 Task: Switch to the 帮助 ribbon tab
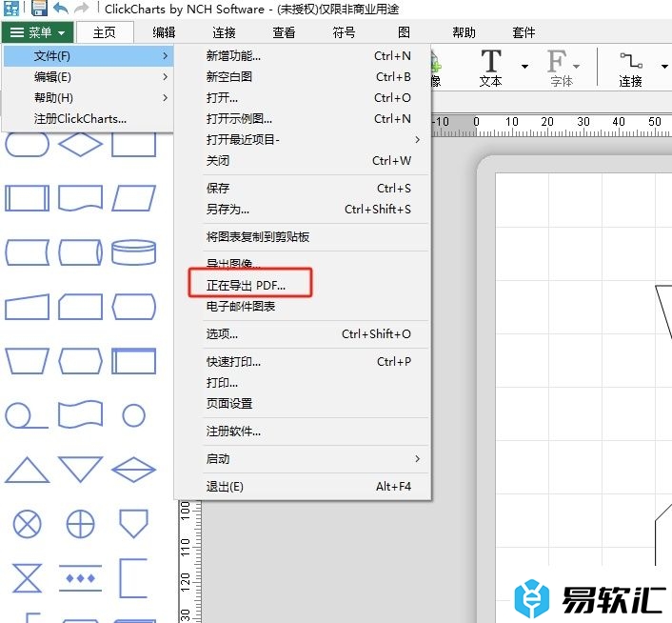464,32
